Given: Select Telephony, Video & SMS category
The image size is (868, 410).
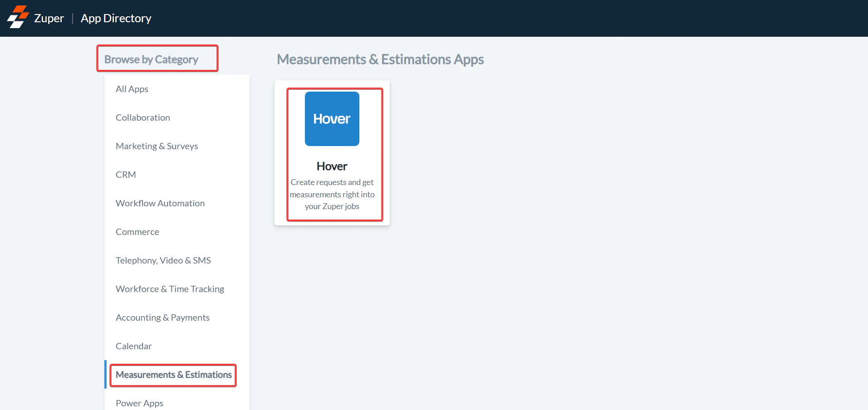Looking at the screenshot, I should (163, 260).
